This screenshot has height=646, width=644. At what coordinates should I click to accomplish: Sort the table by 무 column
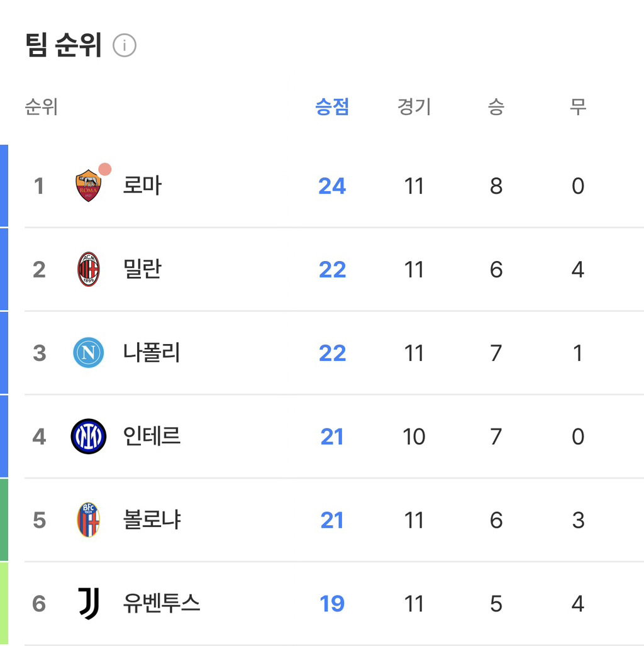577,106
